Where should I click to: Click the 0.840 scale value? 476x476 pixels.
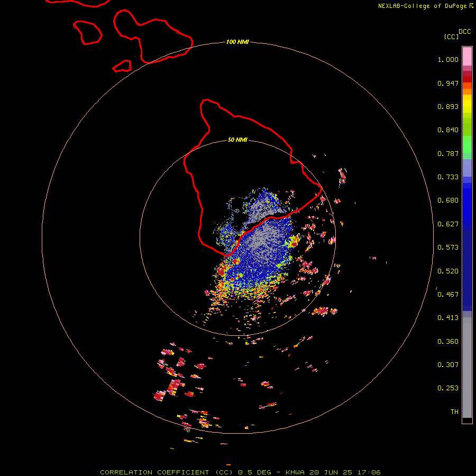[448, 130]
